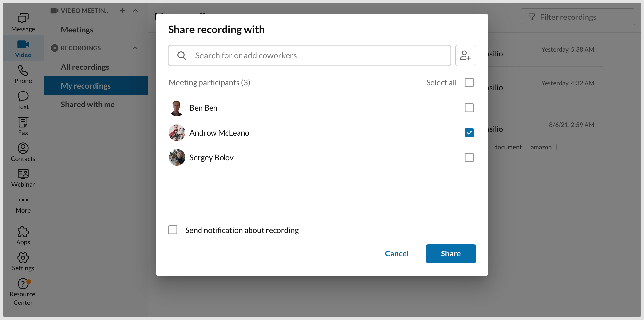644x320 pixels.
Task: View the Contacts page
Action: tap(23, 152)
